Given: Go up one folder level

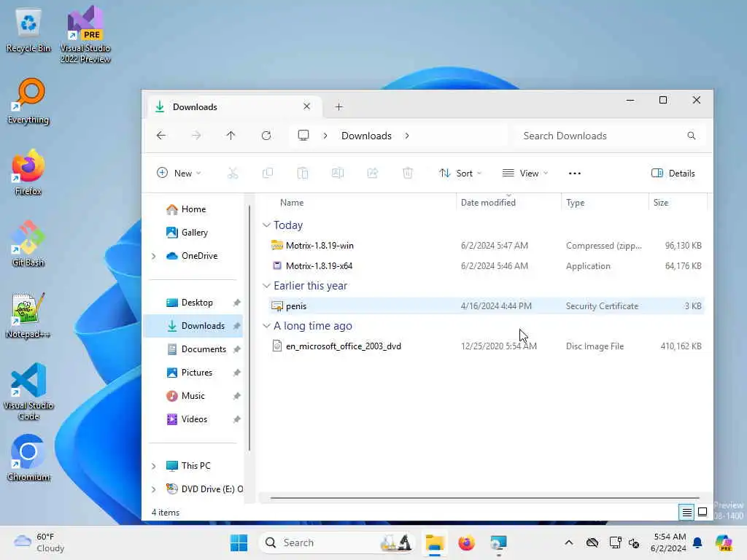Looking at the screenshot, I should (x=231, y=136).
